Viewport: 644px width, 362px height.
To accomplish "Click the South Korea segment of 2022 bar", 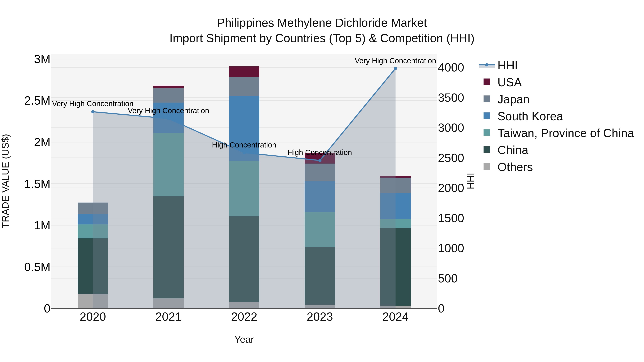I will 244,128.
